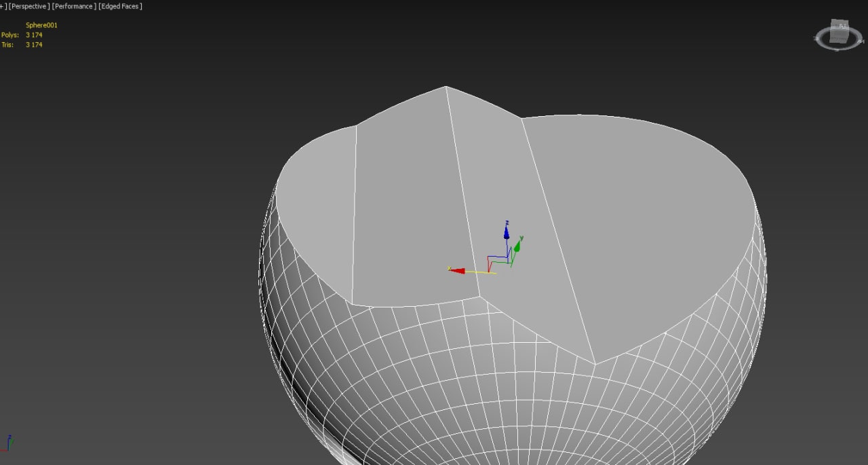Viewport: 868px width, 465px height.
Task: Open the [Perspective] viewport menu
Action: (x=29, y=6)
